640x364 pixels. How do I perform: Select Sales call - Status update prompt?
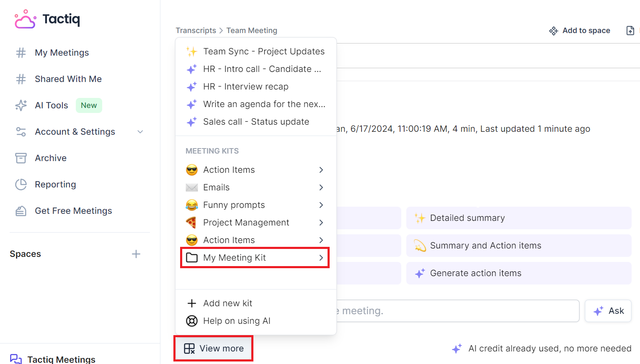[256, 122]
